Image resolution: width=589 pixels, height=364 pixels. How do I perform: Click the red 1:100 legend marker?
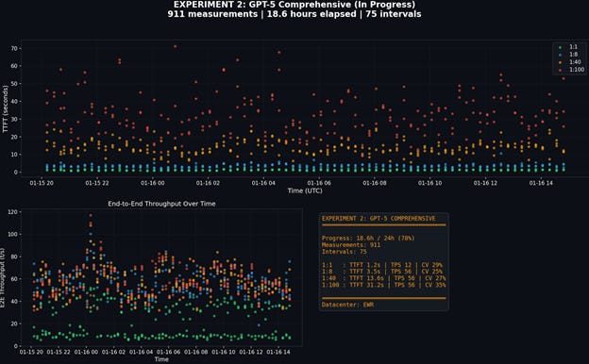[x=560, y=70]
